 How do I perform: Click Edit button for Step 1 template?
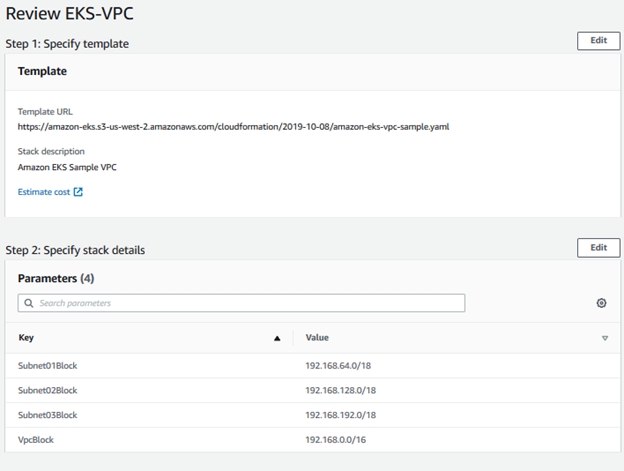point(598,41)
